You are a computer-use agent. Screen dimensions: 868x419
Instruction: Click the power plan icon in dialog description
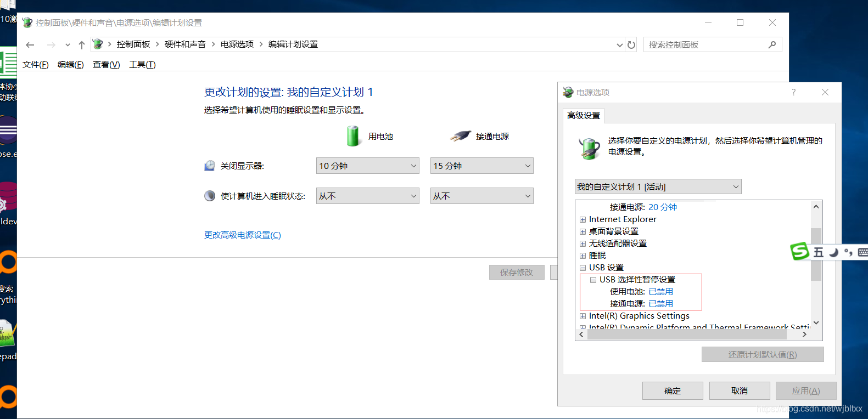[x=590, y=148]
